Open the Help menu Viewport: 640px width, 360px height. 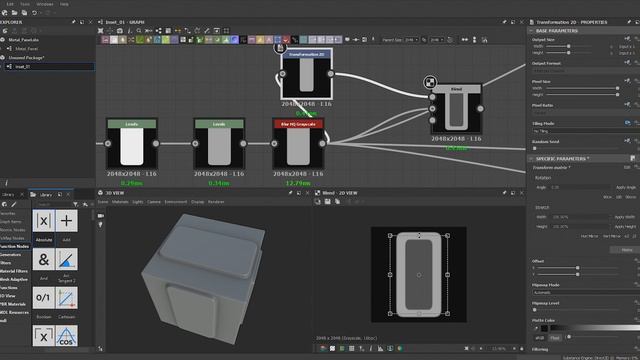64,4
